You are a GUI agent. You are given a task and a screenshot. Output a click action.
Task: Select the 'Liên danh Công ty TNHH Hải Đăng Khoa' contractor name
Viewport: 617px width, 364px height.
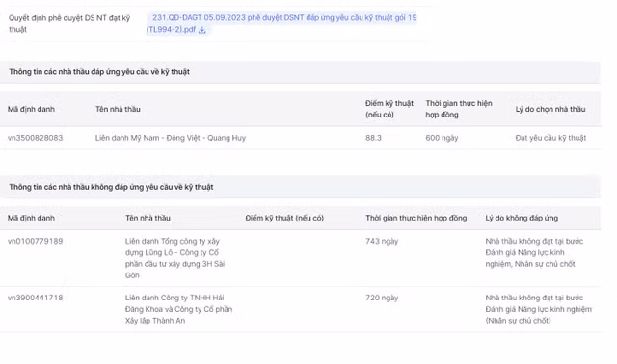pos(178,309)
